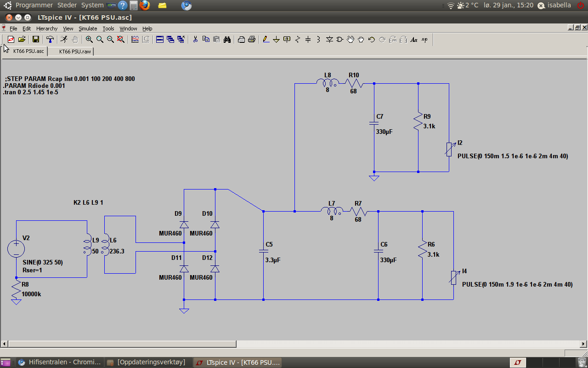Choose the Capacitor component tool
The image size is (588, 368).
[x=308, y=40]
